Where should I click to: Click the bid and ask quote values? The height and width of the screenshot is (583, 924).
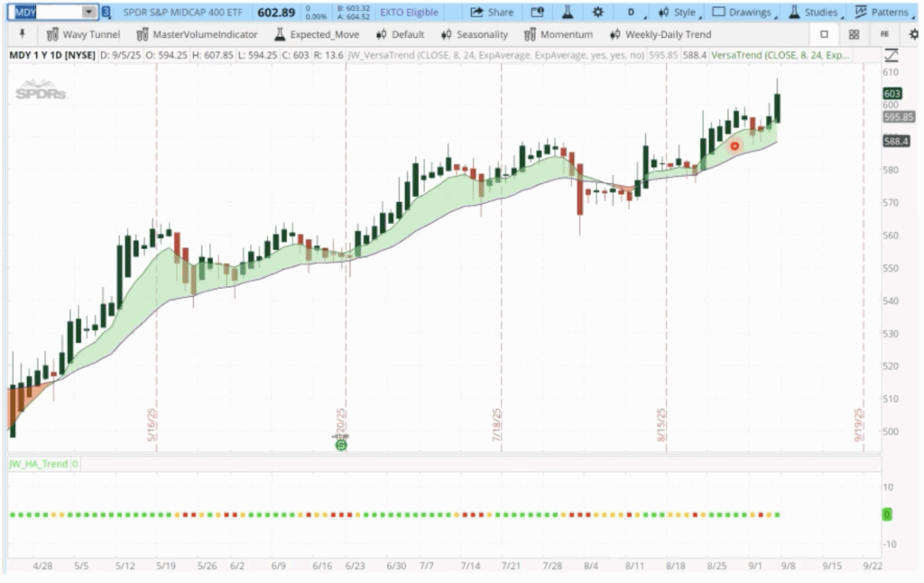[354, 12]
